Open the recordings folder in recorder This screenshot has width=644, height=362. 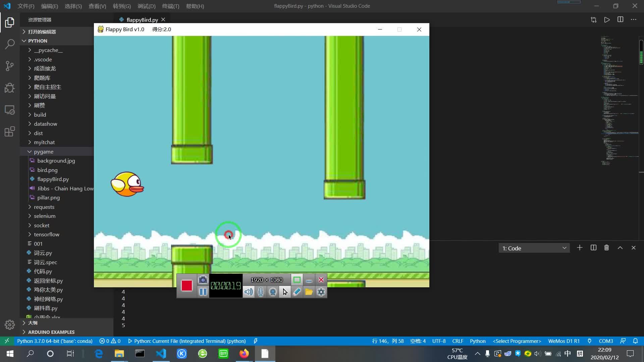[x=309, y=292]
